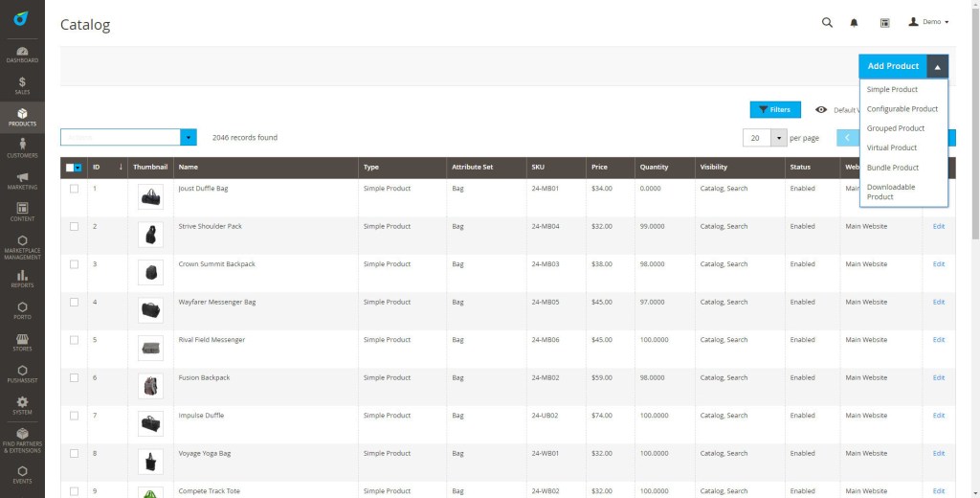Open the Customers sidebar section

click(x=22, y=148)
